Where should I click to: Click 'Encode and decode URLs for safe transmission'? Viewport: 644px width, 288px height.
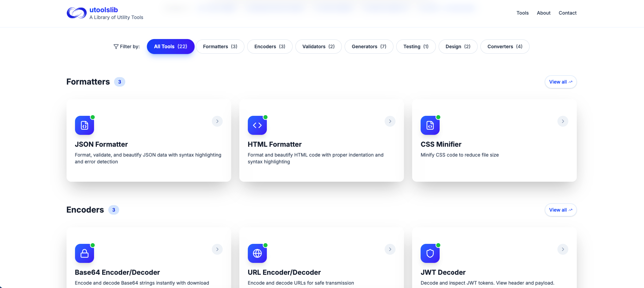pyautogui.click(x=301, y=283)
